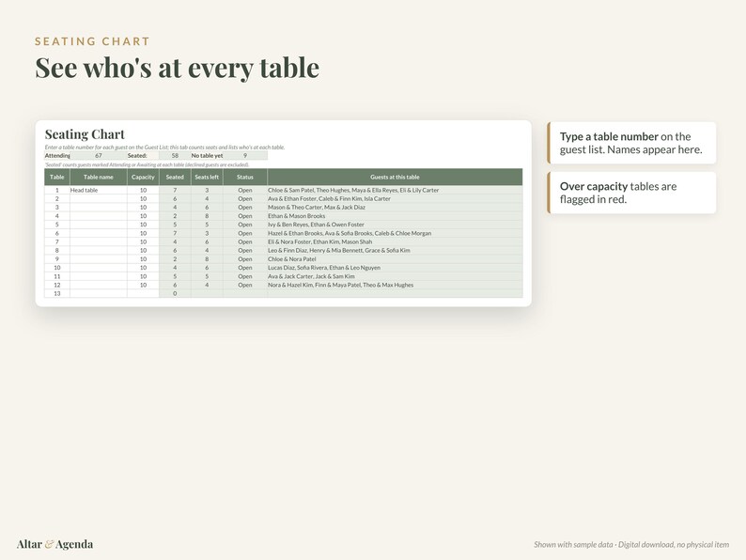Click the 'Type a table number' callout card
This screenshot has height=560, width=746.
pos(631,143)
